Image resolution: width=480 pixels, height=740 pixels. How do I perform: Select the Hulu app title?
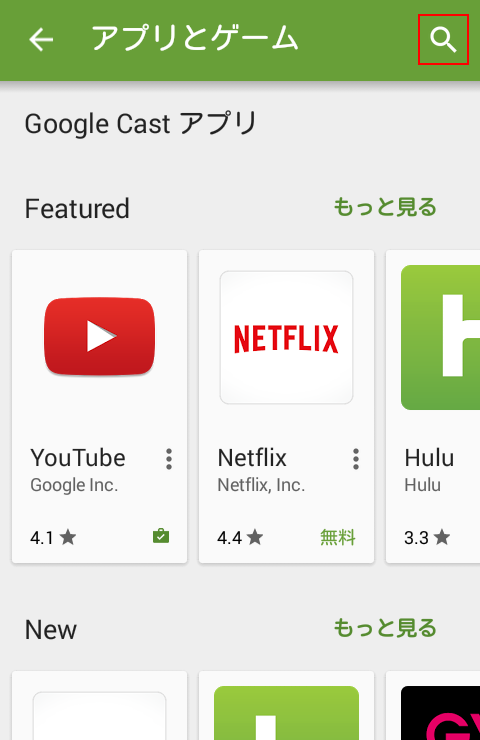(x=429, y=458)
